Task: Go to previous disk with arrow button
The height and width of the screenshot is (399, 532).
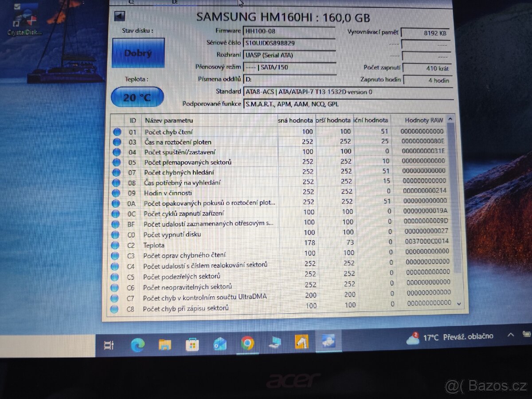Action: click(x=120, y=16)
